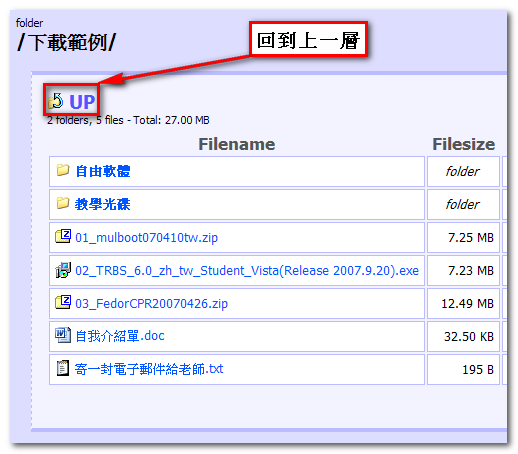Download 03_FedorCPR20070426.zip file
The height and width of the screenshot is (454, 518).
point(151,304)
